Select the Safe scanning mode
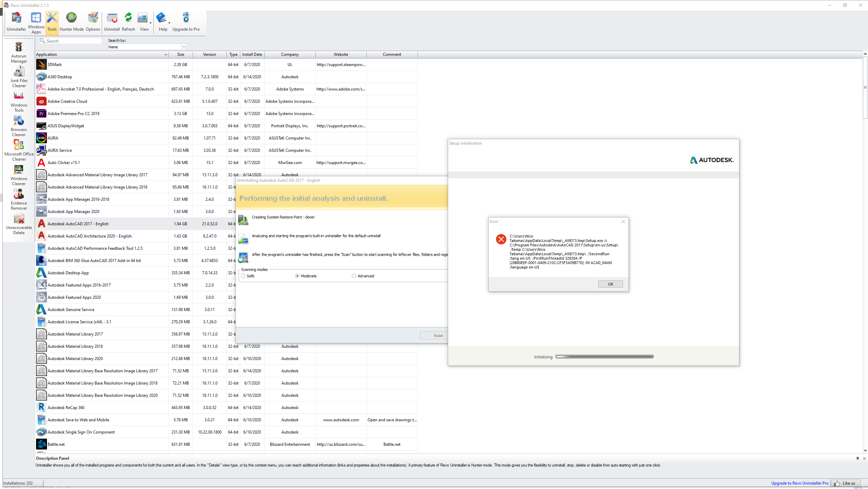This screenshot has width=868, height=489. (243, 276)
